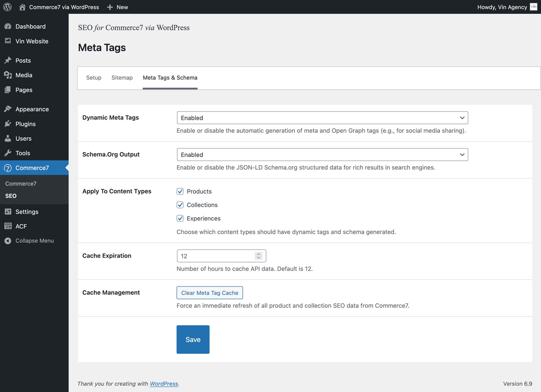
Task: Follow the WordPress footer link
Action: (x=164, y=384)
